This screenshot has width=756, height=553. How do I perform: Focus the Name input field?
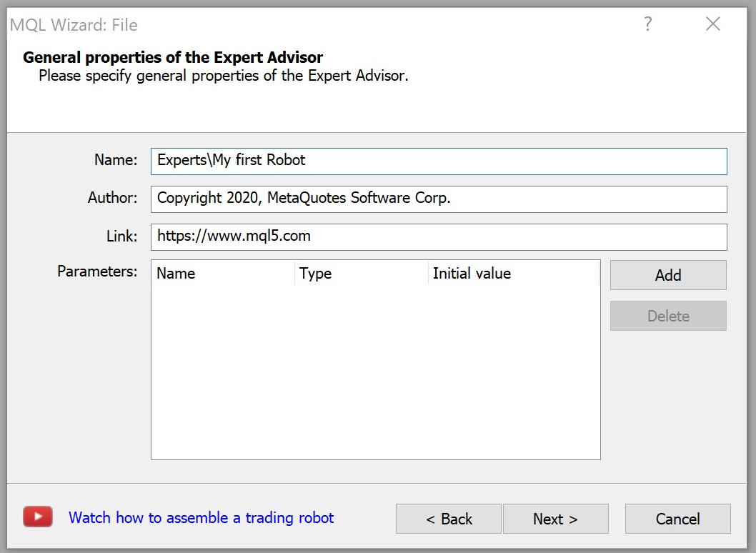point(439,161)
